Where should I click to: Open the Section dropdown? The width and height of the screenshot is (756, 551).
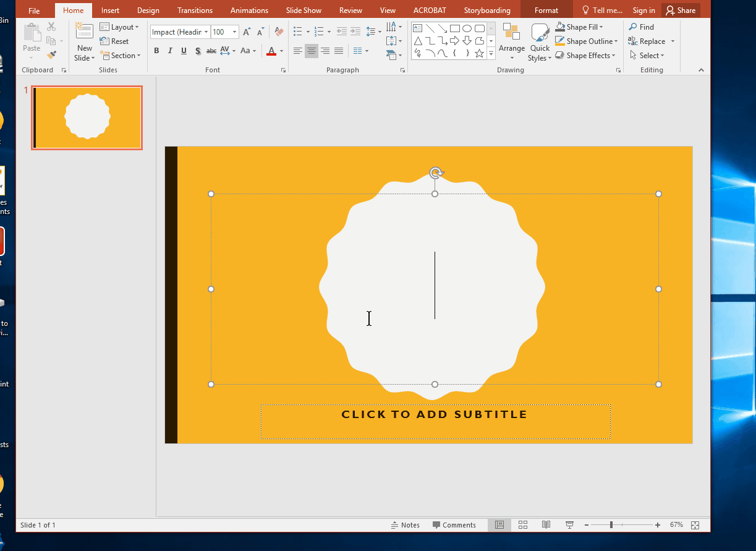tap(120, 56)
